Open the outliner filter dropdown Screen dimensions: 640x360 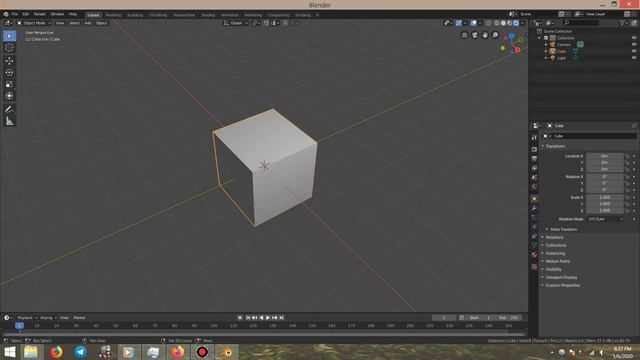tap(623, 23)
